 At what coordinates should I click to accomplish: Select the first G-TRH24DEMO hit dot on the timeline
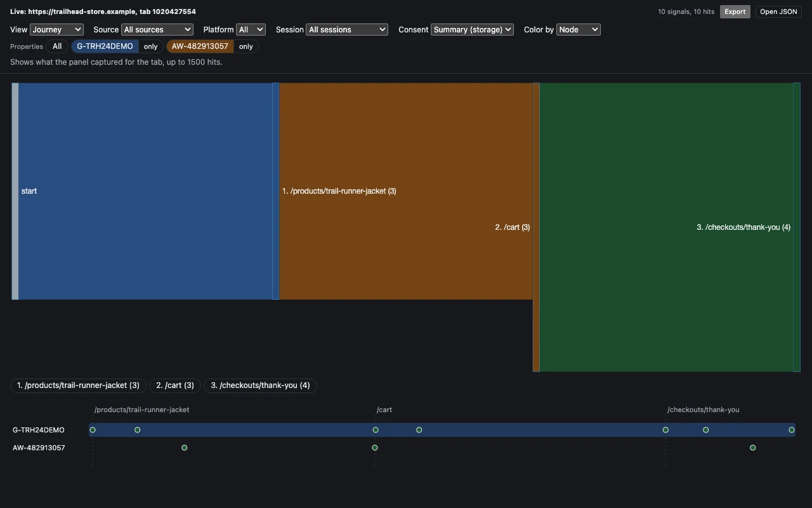pyautogui.click(x=93, y=430)
